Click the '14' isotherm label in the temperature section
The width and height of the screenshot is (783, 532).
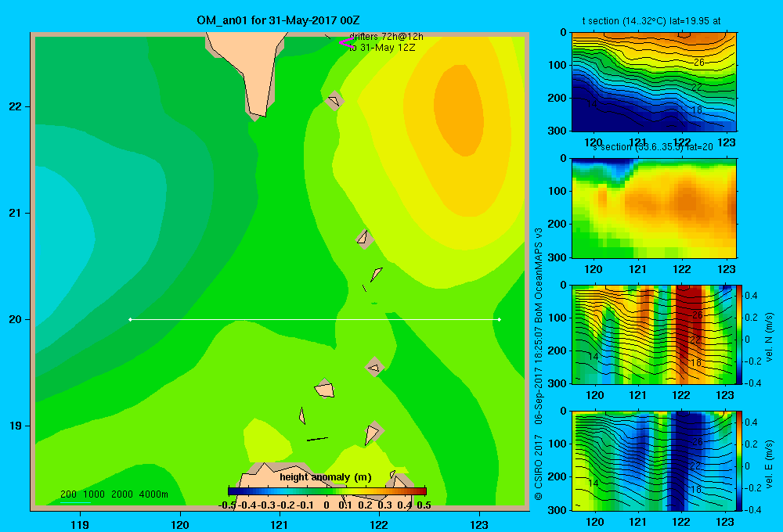tap(591, 104)
